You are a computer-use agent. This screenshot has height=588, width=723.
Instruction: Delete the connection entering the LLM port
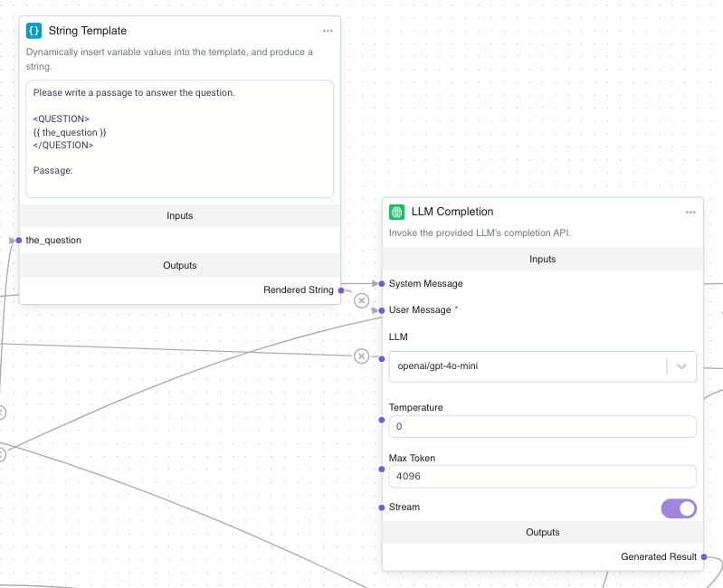[x=362, y=356]
